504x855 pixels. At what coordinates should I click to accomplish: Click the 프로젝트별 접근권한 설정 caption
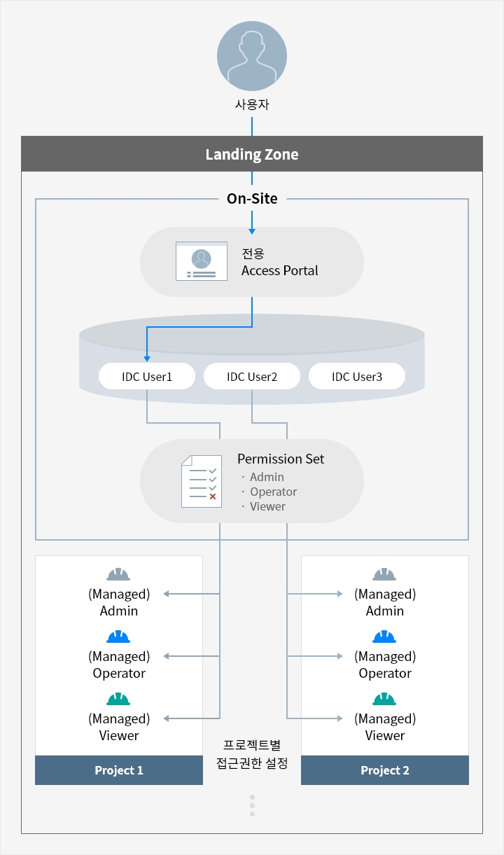point(252,753)
